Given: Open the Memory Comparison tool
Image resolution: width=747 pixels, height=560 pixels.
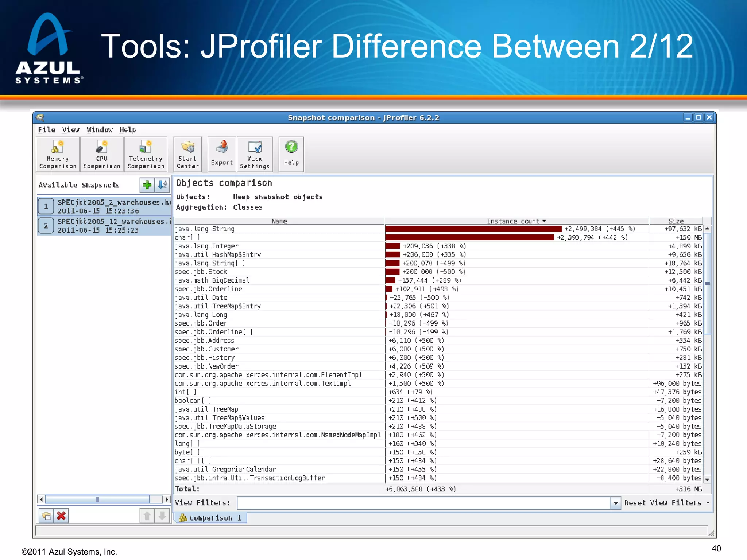Looking at the screenshot, I should click(58, 154).
